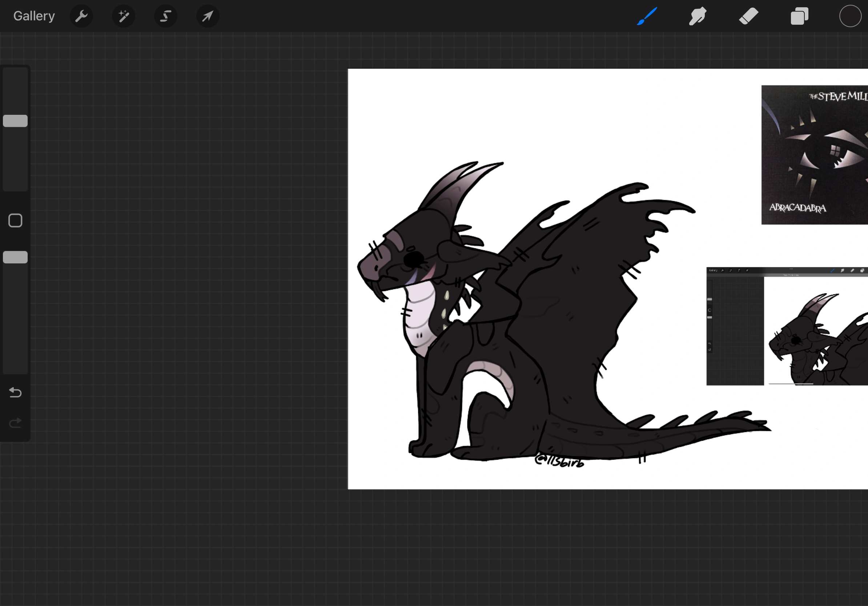Click the artist signature below the dragon
Screen dimensions: 868x606
pyautogui.click(x=559, y=461)
